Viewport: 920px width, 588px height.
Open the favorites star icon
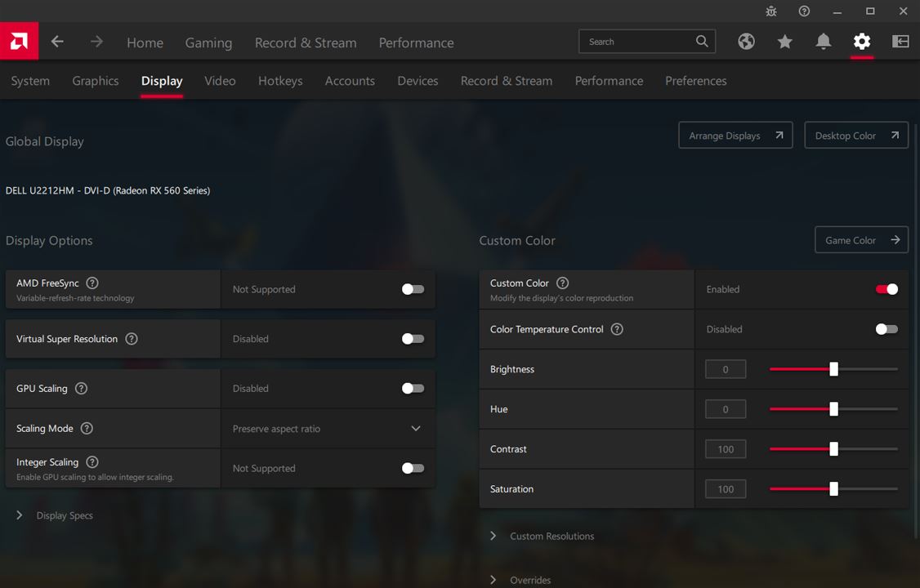784,42
